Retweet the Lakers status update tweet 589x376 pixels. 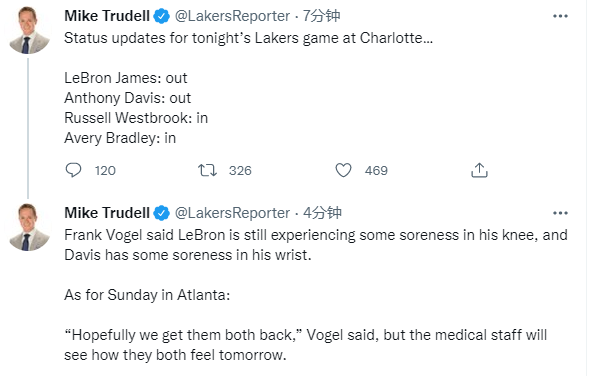point(207,170)
